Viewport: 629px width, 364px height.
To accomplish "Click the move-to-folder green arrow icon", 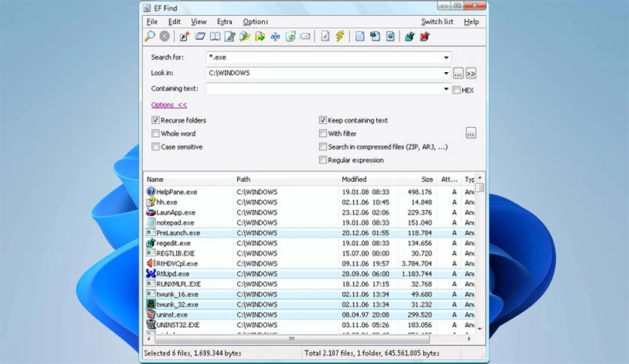I will (x=260, y=37).
